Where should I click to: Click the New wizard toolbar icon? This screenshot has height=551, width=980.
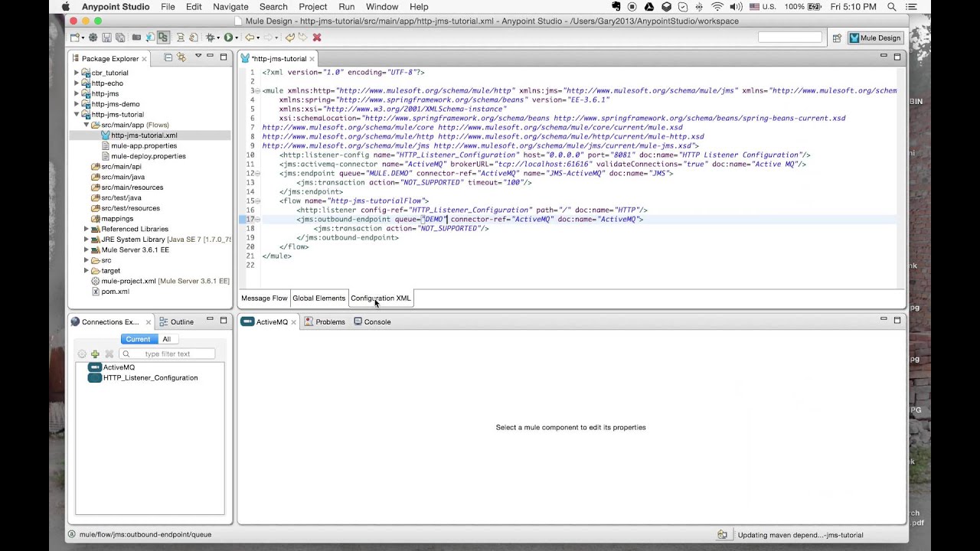tap(74, 37)
